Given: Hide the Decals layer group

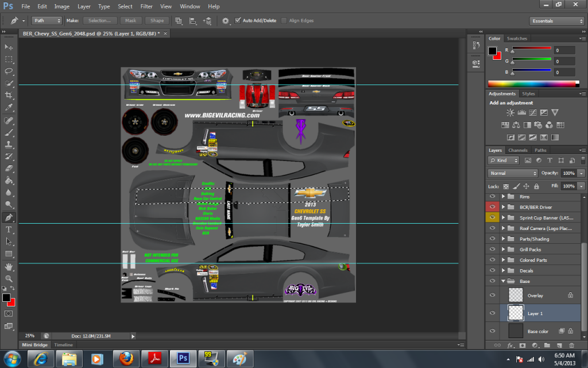Looking at the screenshot, I should click(x=492, y=270).
